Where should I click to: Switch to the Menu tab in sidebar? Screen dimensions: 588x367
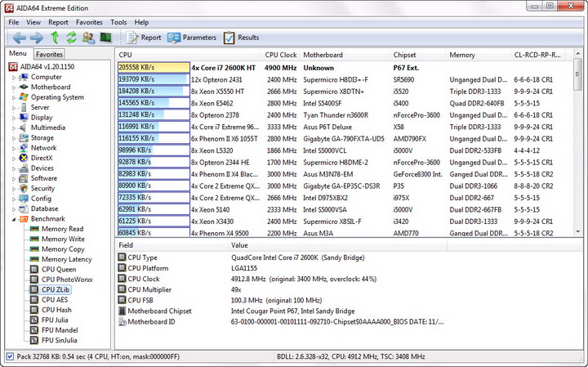pos(18,53)
